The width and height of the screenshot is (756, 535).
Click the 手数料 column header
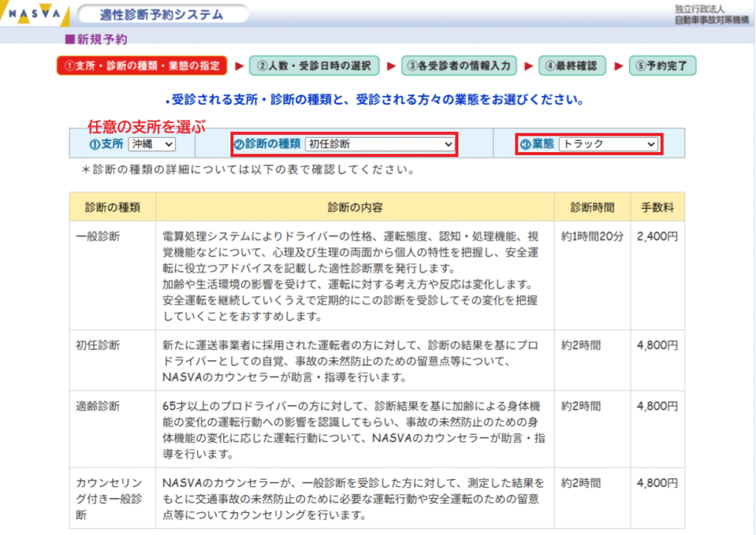(x=656, y=207)
